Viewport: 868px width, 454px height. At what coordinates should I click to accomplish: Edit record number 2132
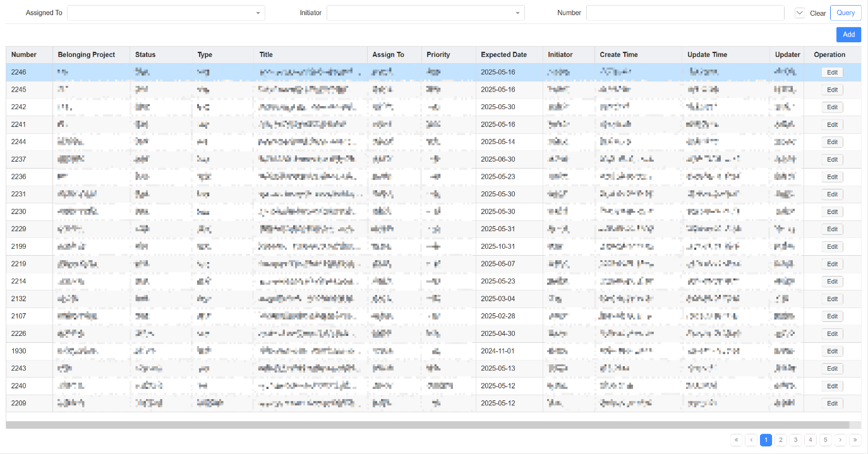832,299
